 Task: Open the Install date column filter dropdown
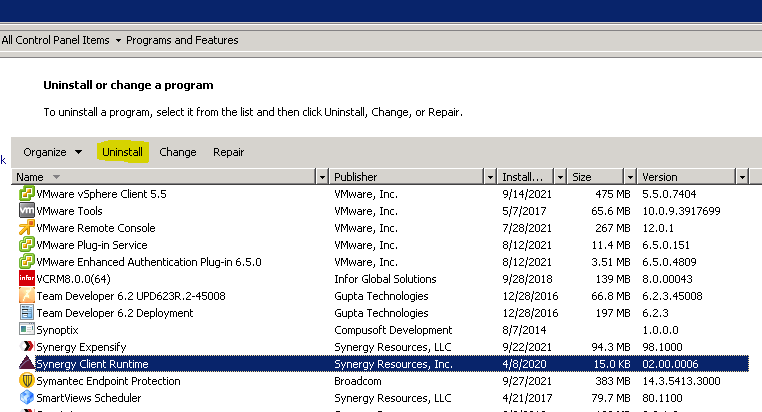(x=560, y=177)
